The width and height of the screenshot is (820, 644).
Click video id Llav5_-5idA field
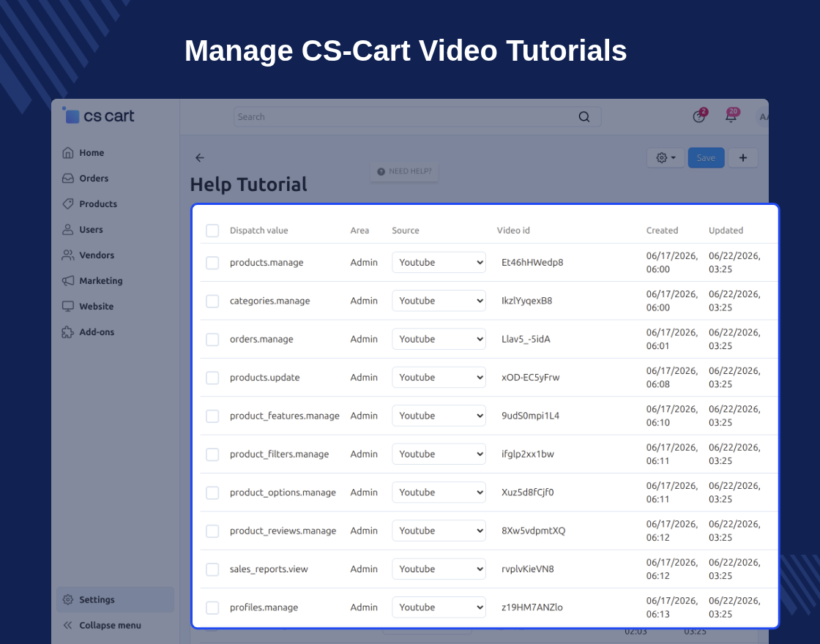[526, 339]
